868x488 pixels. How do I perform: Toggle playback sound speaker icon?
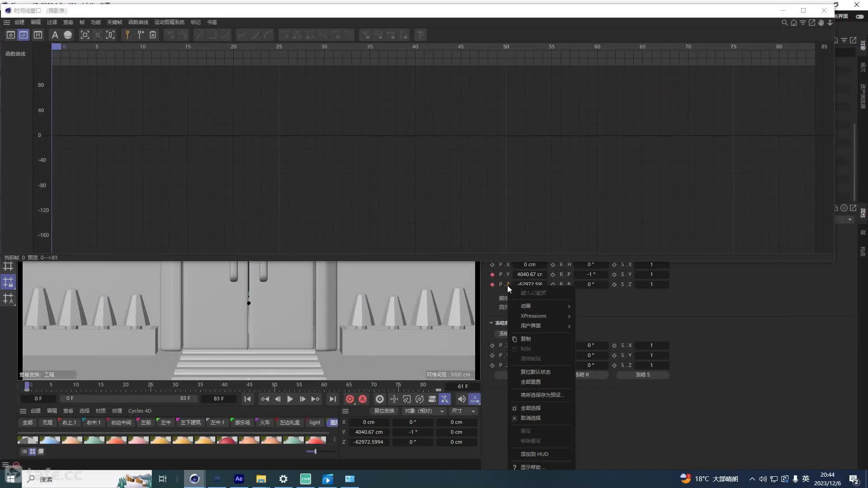tap(462, 399)
